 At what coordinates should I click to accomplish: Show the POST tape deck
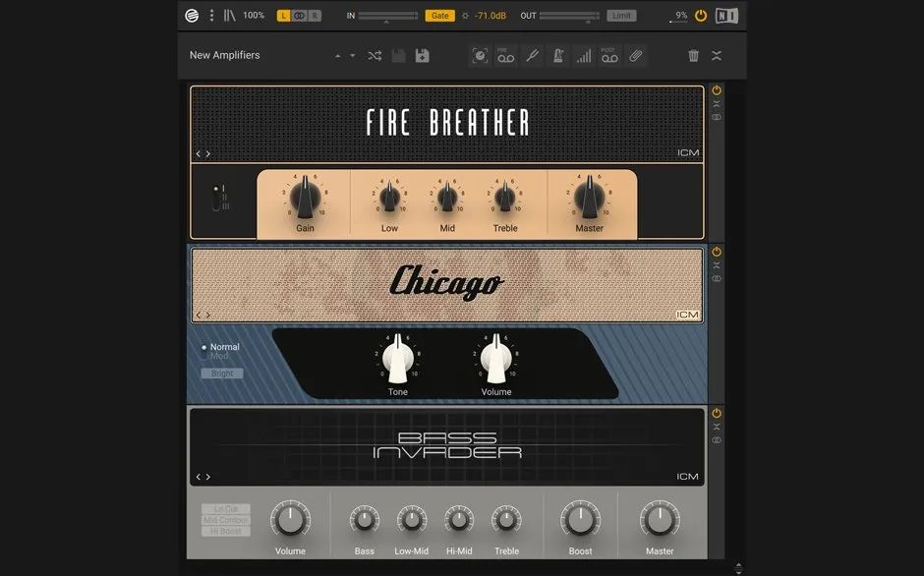click(609, 56)
